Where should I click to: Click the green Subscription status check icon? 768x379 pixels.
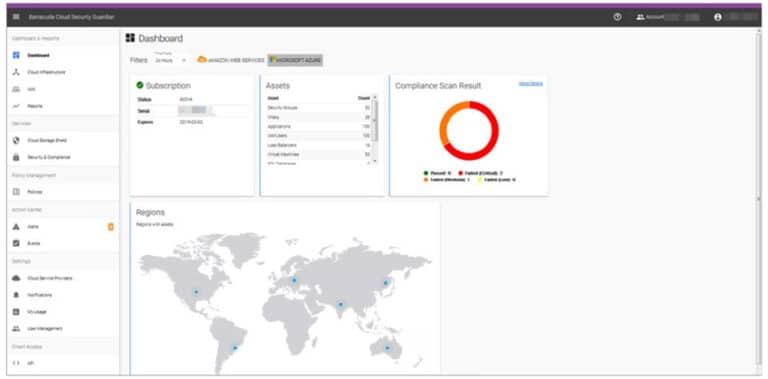[x=140, y=85]
